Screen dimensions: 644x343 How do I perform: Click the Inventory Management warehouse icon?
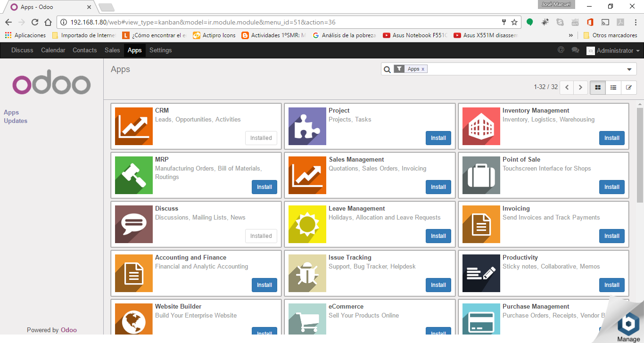481,126
